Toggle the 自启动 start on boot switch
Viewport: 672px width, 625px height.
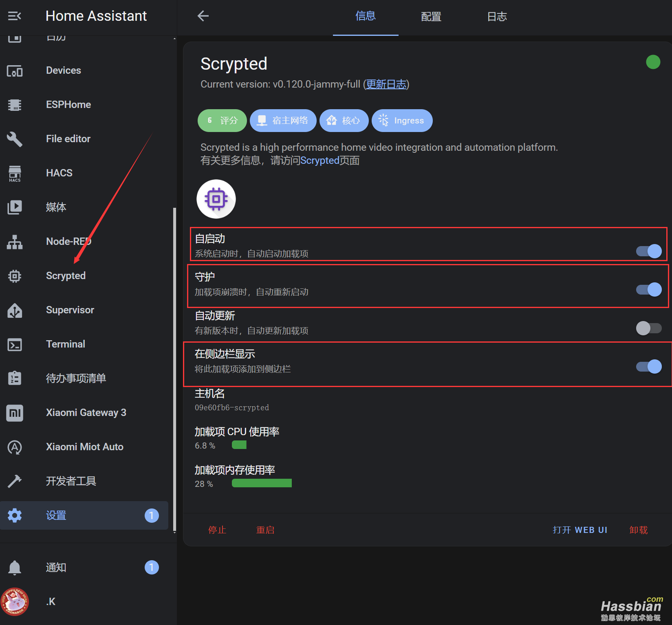click(x=649, y=251)
